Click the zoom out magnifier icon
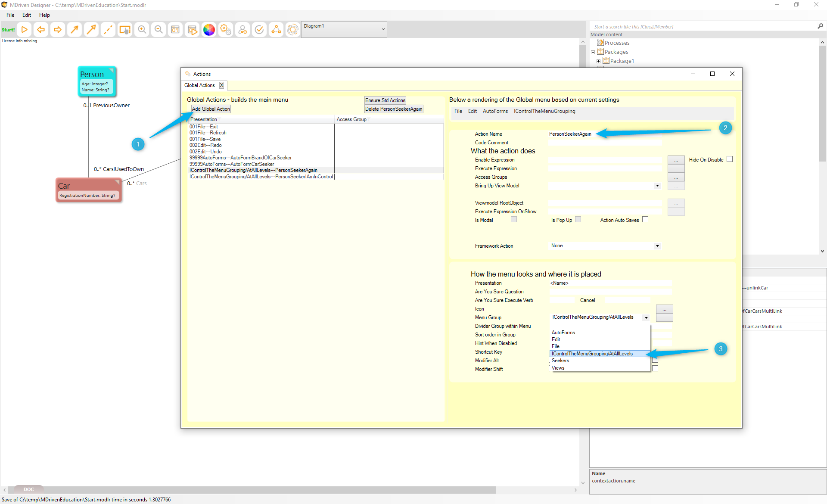827x504 pixels. coord(159,29)
